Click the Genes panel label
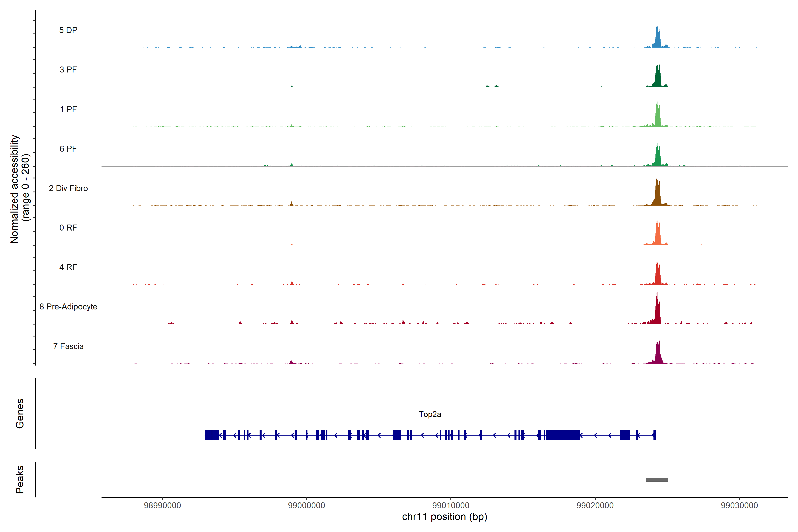This screenshot has width=798, height=532. [x=20, y=413]
